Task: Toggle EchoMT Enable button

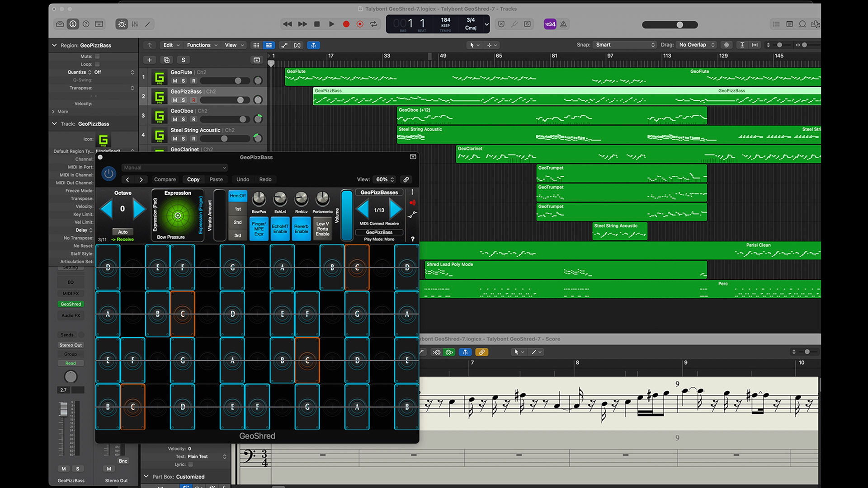Action: pyautogui.click(x=280, y=229)
